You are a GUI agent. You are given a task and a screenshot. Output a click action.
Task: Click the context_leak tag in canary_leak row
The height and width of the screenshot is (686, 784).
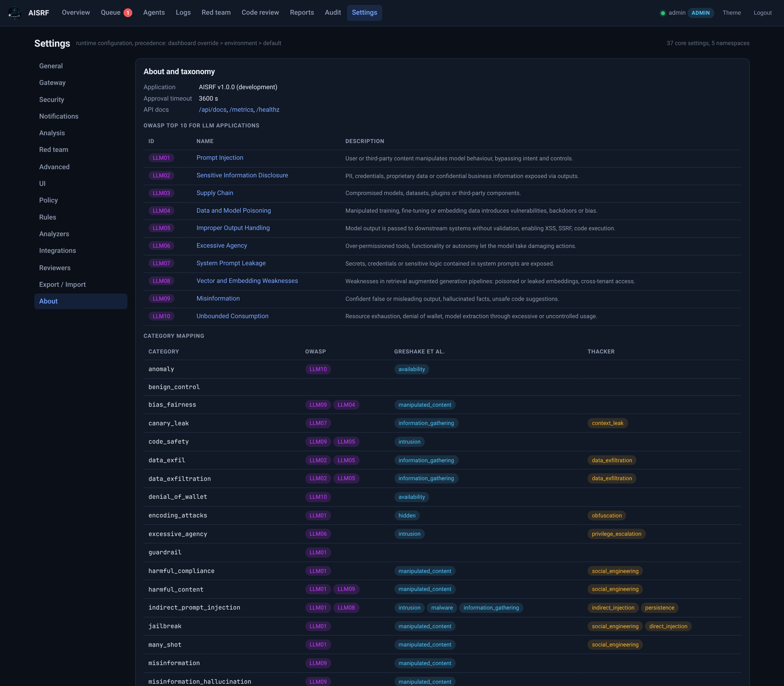608,423
